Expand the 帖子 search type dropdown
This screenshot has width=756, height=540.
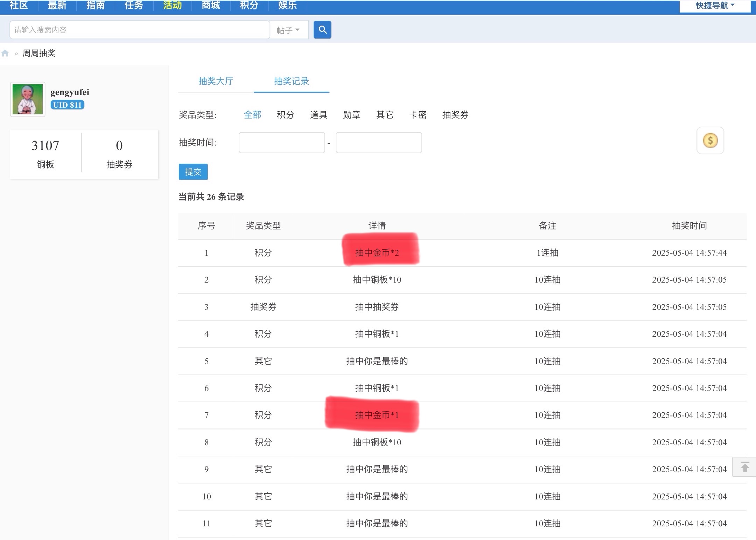point(288,30)
